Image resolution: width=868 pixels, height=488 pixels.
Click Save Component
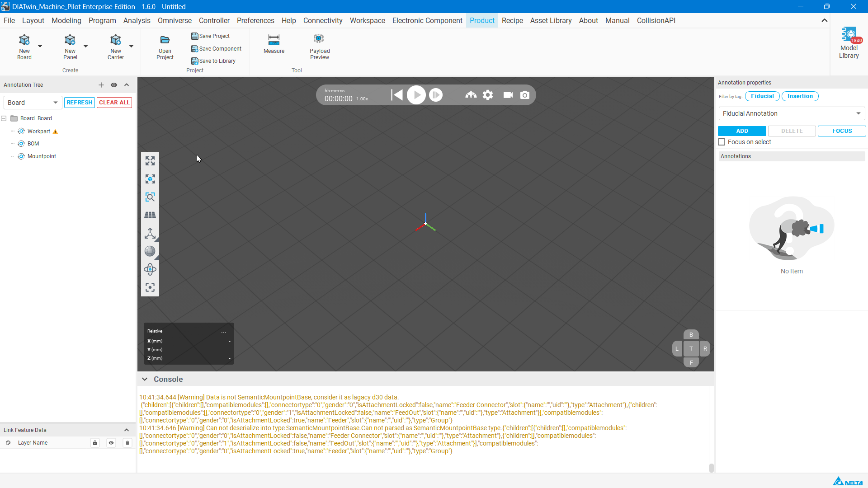click(x=217, y=49)
